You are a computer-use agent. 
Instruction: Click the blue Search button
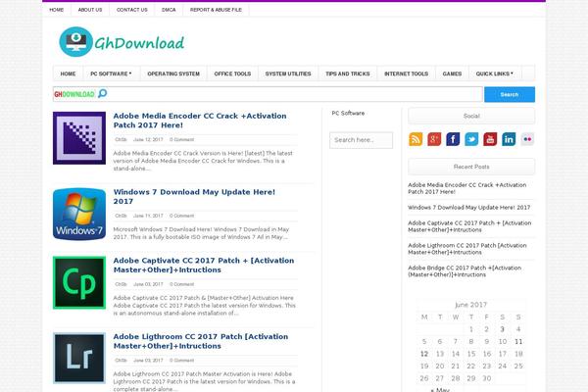point(510,94)
